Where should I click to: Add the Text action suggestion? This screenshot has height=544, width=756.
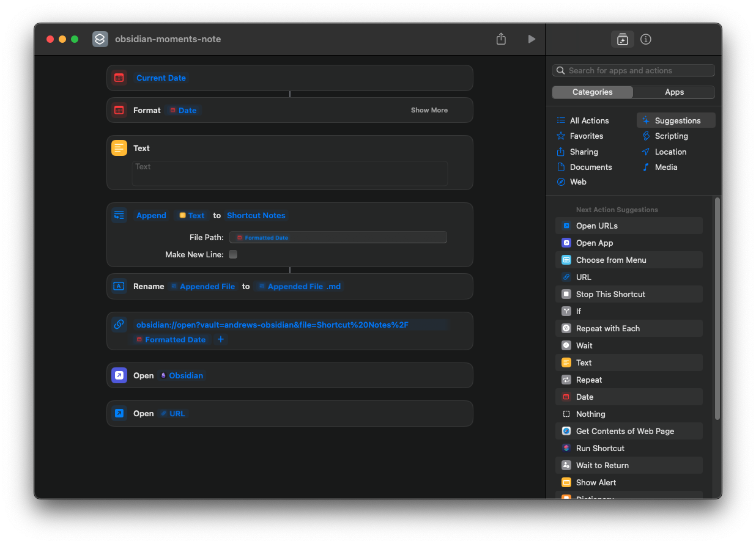tap(629, 362)
